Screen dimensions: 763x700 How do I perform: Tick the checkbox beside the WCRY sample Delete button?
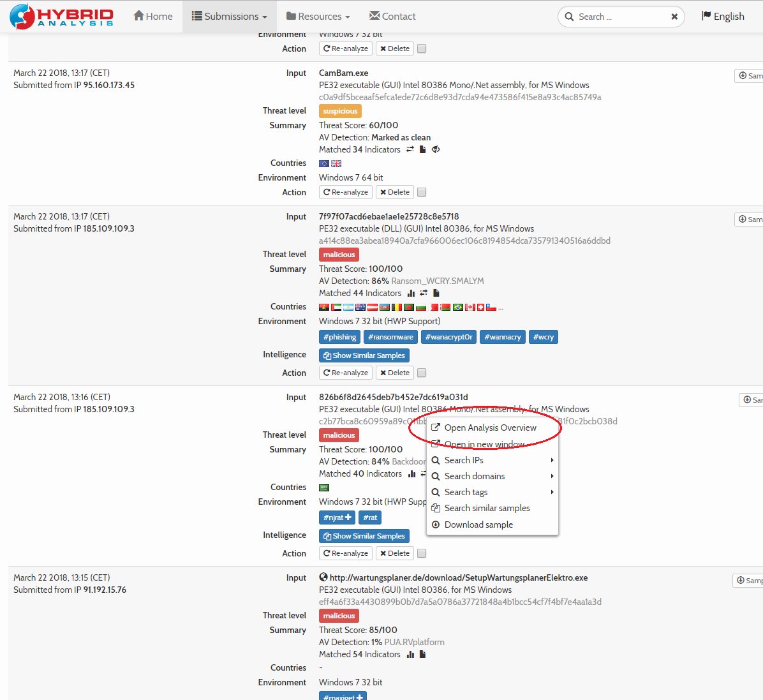[421, 372]
